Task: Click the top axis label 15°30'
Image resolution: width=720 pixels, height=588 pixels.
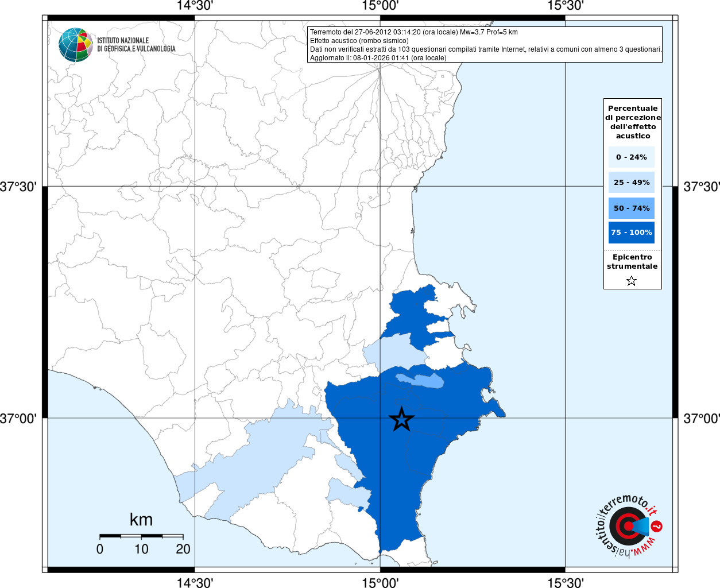Action: point(566,6)
